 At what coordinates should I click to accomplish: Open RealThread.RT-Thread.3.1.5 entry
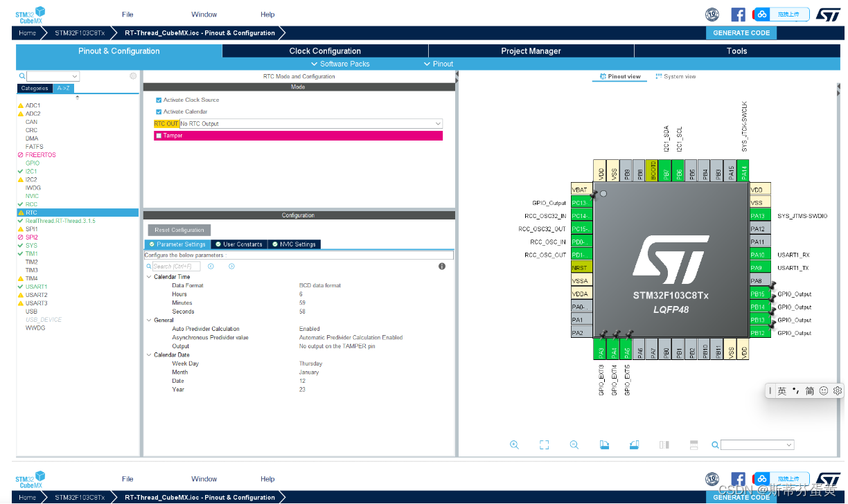tap(60, 221)
